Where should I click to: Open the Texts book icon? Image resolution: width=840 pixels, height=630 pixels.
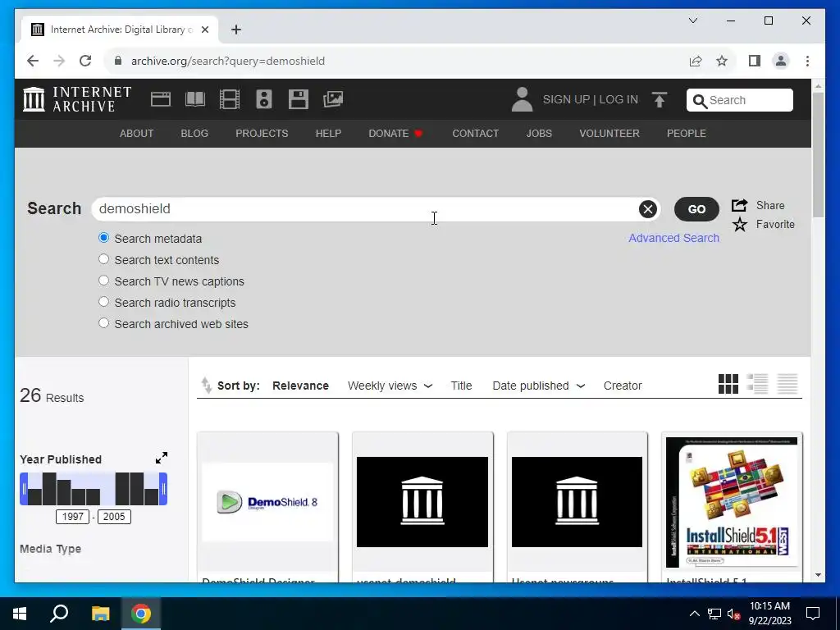click(195, 99)
